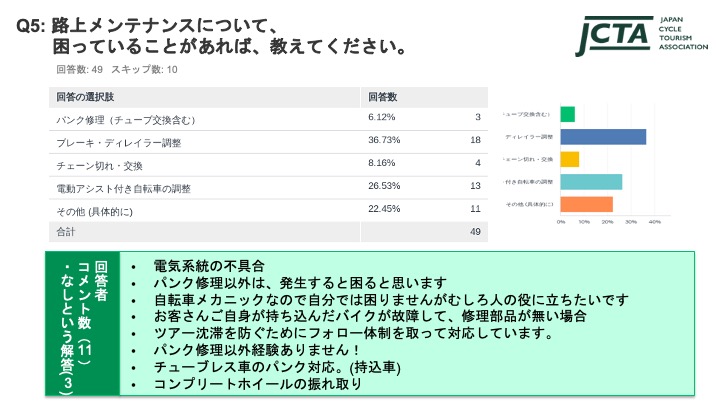Click the コンプリートホイールの振れ取り comment
720x405 pixels.
point(258,384)
